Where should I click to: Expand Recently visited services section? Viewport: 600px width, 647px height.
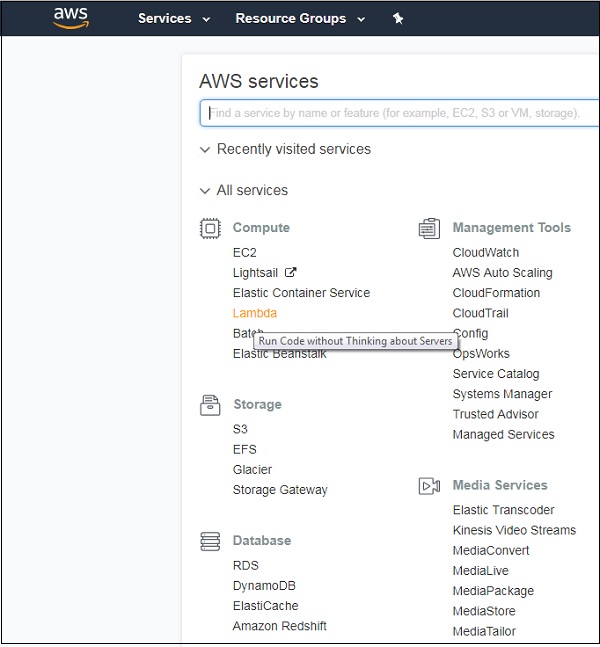tap(284, 149)
